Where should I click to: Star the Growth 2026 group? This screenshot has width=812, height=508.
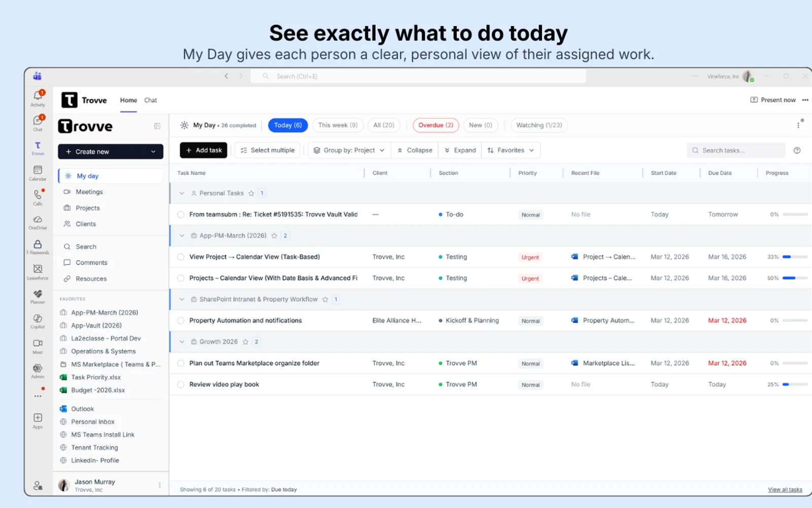(x=246, y=342)
